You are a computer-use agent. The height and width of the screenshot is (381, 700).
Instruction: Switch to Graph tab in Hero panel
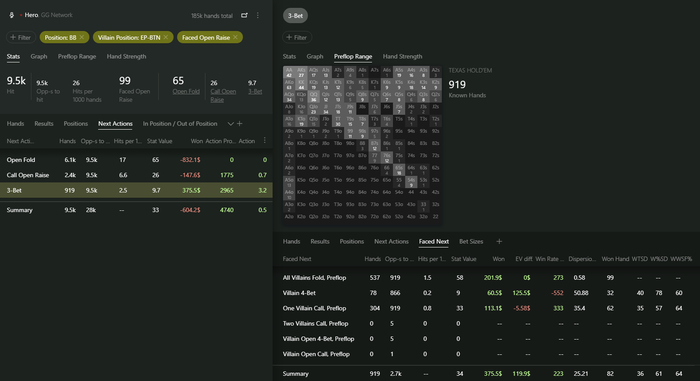pos(39,56)
